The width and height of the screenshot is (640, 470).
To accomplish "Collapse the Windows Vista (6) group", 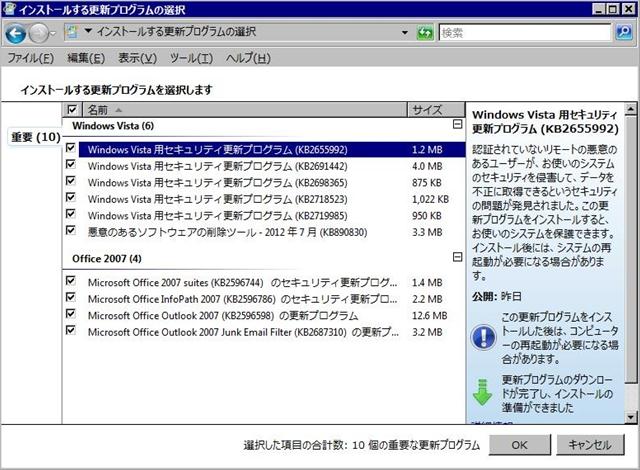I will pyautogui.click(x=458, y=124).
